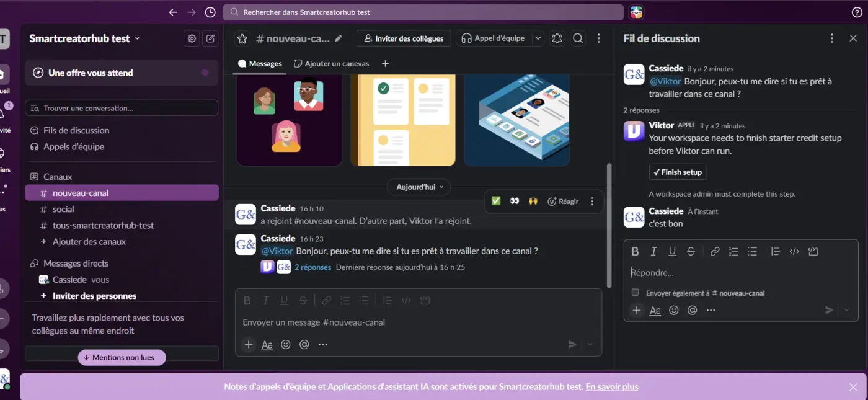
Task: Open the 2 réponses thread link
Action: coord(312,267)
